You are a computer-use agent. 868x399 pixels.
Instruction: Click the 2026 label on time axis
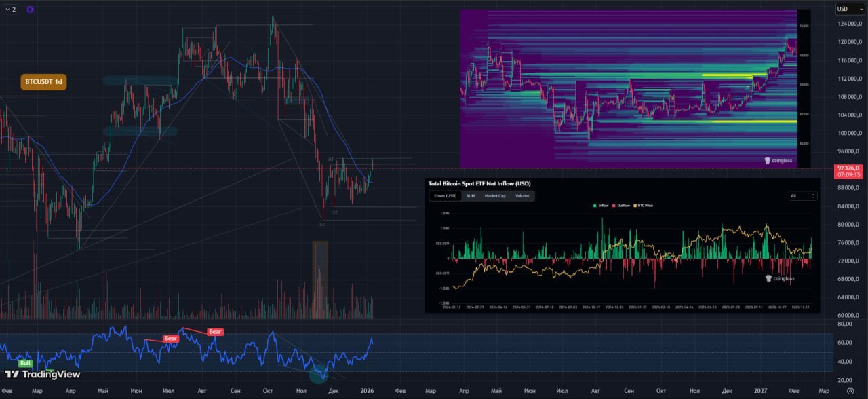367,391
